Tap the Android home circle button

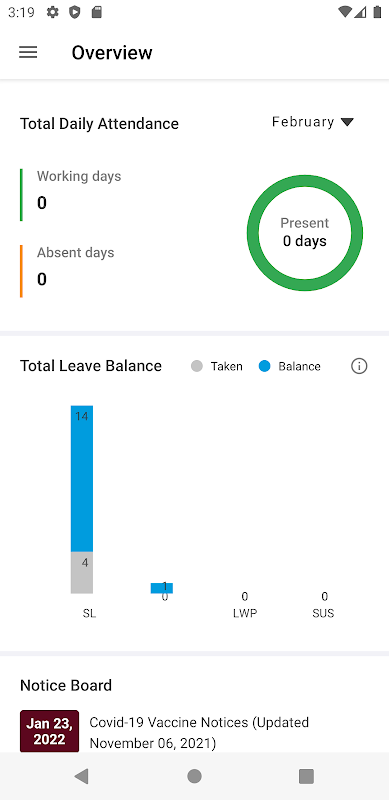[x=194, y=776]
